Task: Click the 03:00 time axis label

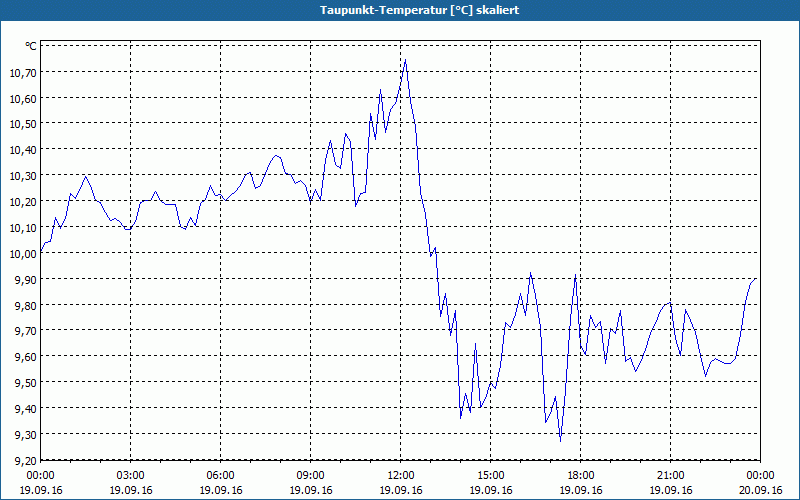Action: click(x=131, y=476)
